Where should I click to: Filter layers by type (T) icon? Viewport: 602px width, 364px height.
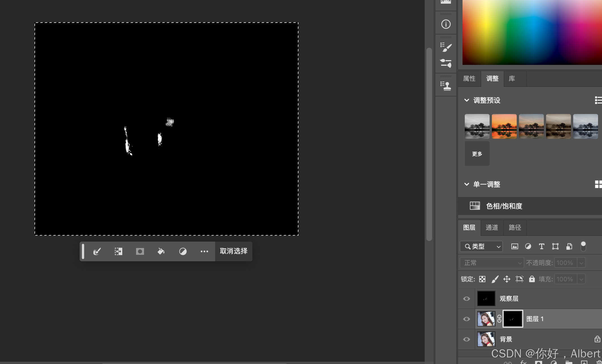(541, 246)
